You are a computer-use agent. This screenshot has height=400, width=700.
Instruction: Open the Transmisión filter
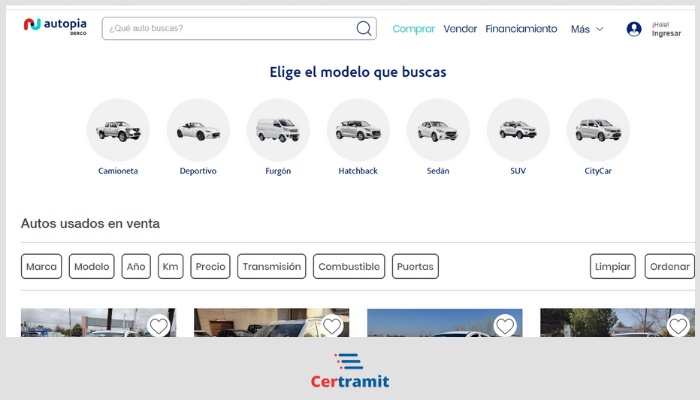(271, 267)
